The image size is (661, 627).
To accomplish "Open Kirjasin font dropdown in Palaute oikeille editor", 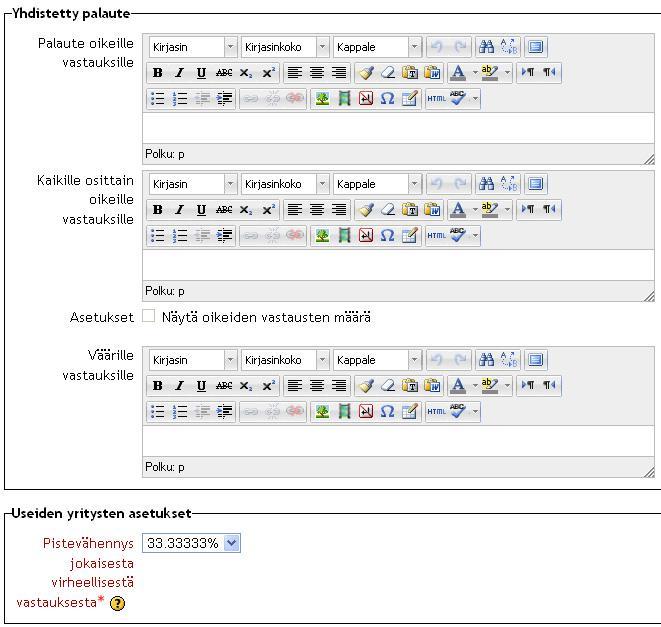I will 193,47.
